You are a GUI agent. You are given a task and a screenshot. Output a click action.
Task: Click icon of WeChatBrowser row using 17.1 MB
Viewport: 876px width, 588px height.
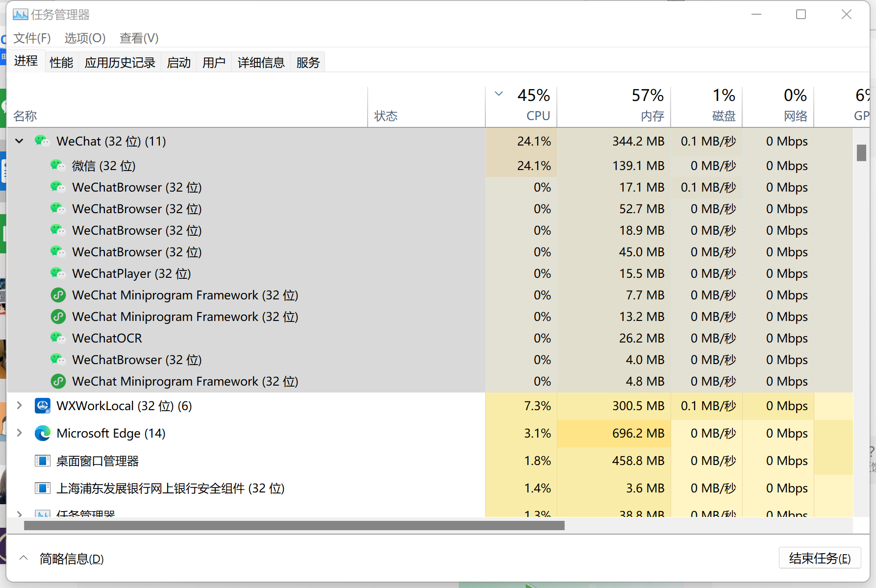[x=58, y=187]
